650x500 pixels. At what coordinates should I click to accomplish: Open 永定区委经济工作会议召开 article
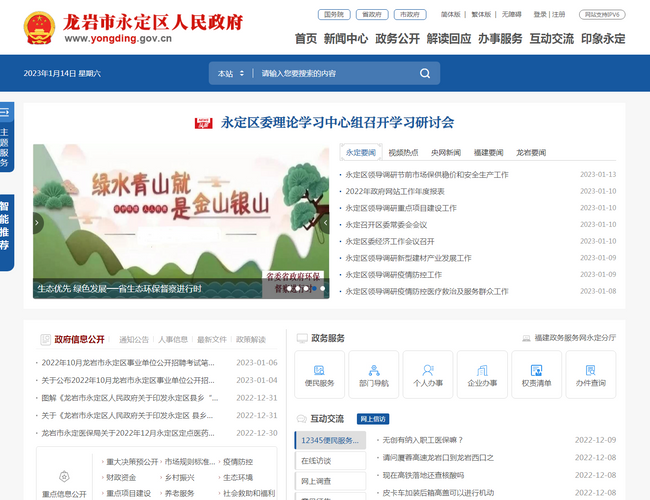390,241
